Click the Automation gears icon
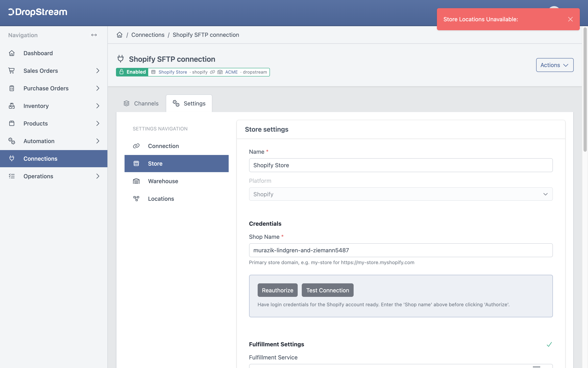 pos(12,141)
